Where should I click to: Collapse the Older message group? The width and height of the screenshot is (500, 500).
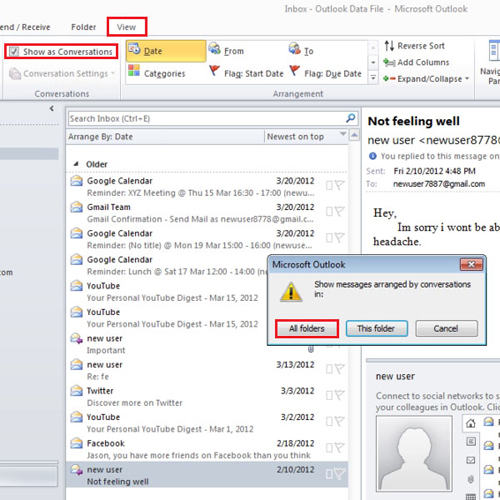click(76, 164)
